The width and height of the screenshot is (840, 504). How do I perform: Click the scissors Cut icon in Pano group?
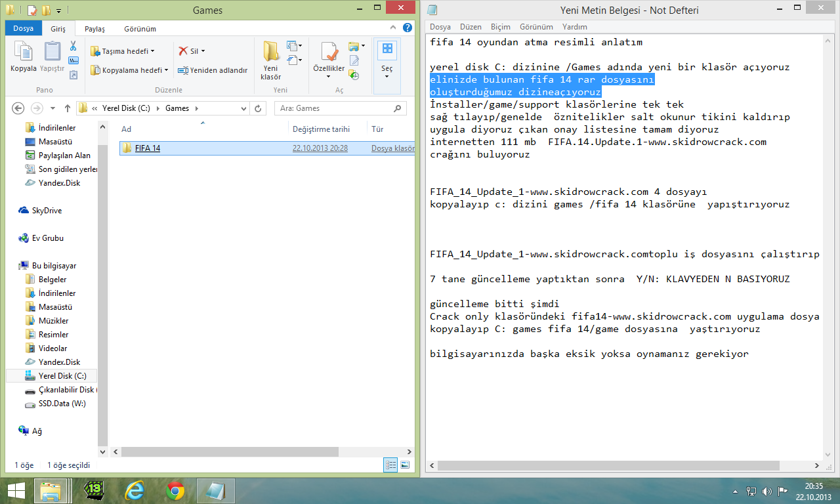coord(73,47)
